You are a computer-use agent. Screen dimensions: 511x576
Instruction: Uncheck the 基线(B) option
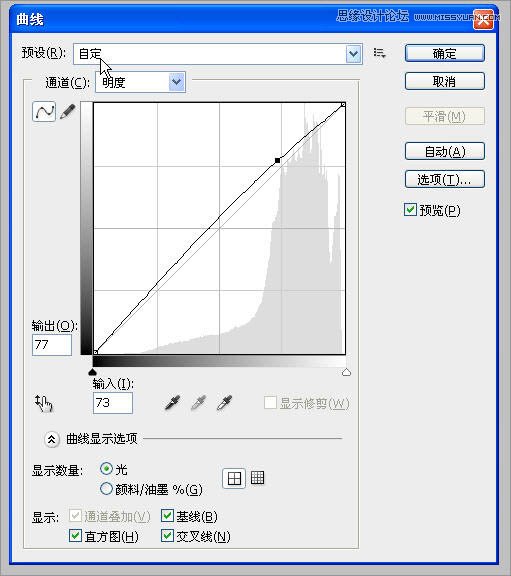(167, 516)
